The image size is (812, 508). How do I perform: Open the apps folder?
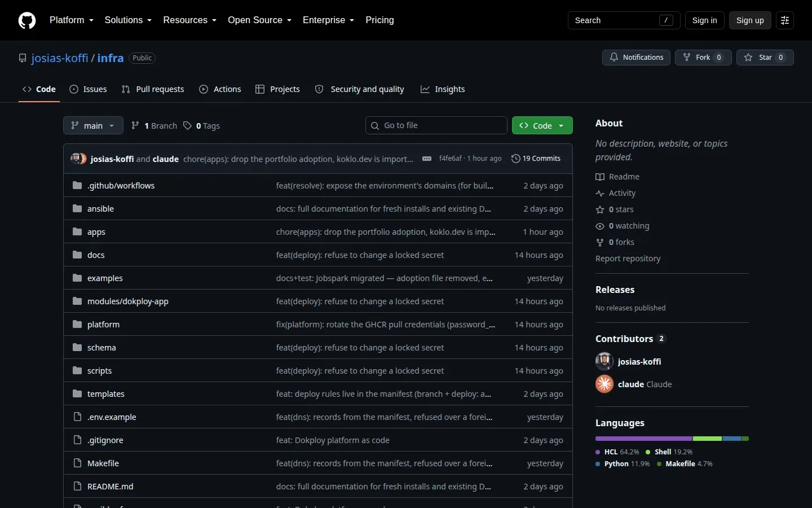[96, 232]
